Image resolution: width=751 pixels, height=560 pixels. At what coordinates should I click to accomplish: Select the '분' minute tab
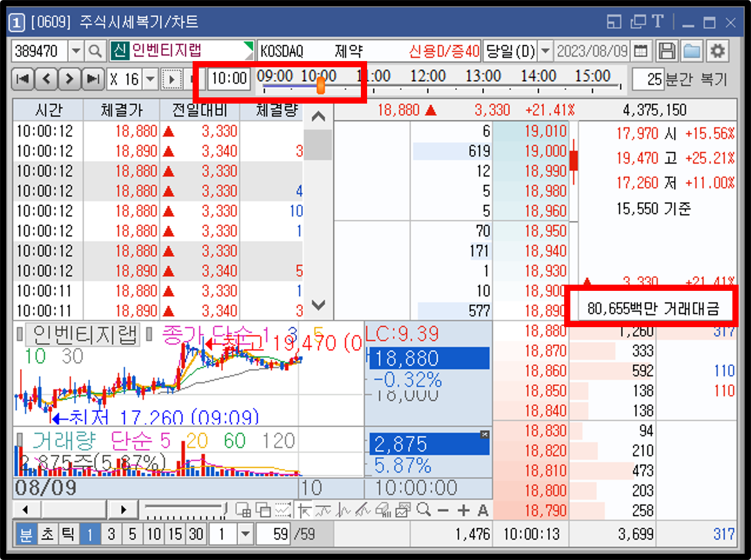pyautogui.click(x=27, y=534)
